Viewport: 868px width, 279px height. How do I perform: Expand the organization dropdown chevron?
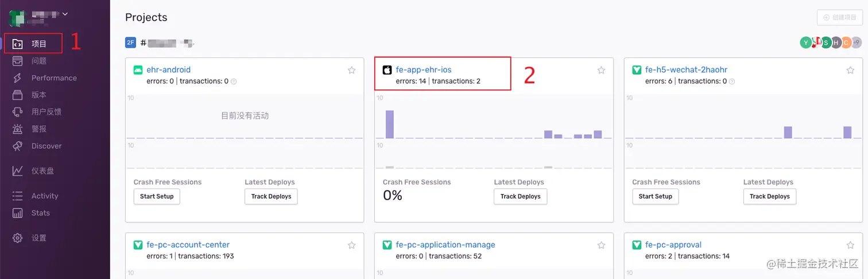[65, 14]
